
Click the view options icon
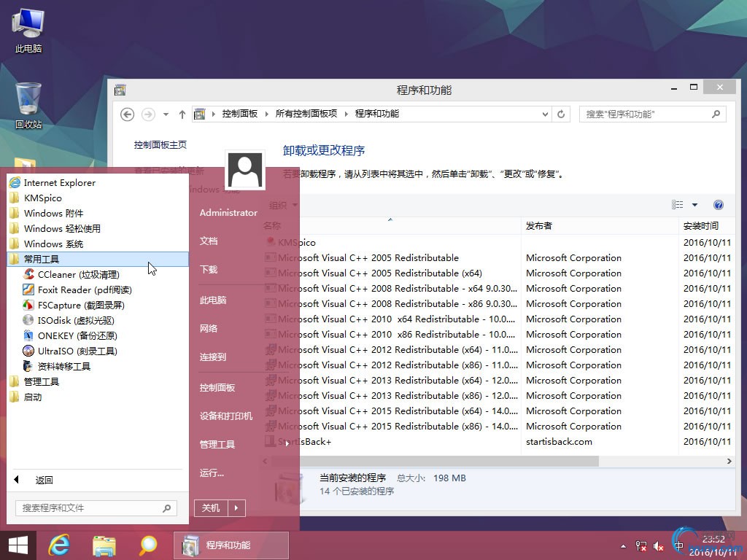coord(678,205)
